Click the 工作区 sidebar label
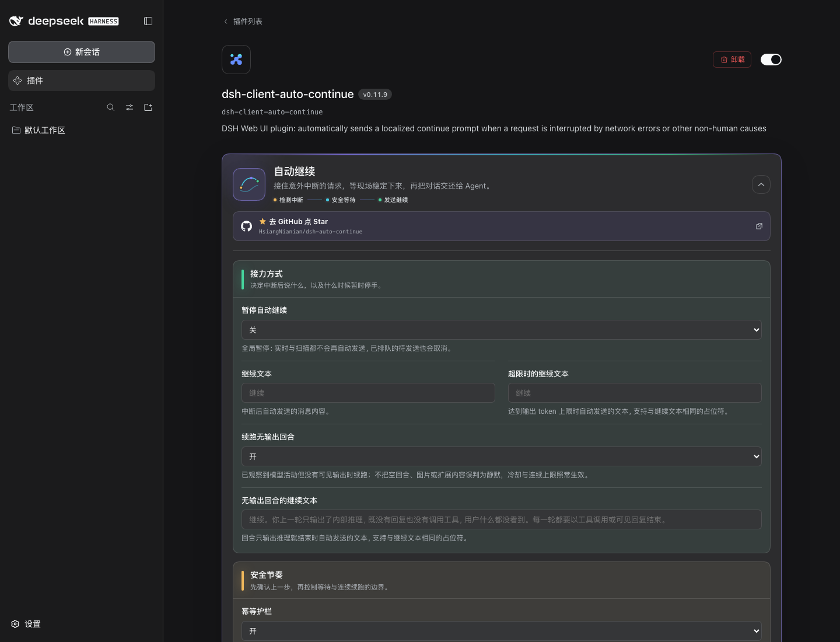 coord(22,107)
